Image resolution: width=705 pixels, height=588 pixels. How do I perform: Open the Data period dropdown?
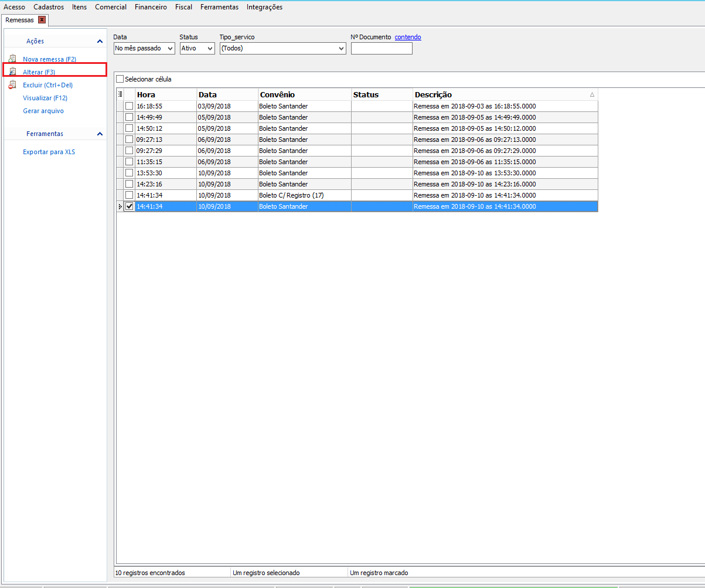pos(170,49)
